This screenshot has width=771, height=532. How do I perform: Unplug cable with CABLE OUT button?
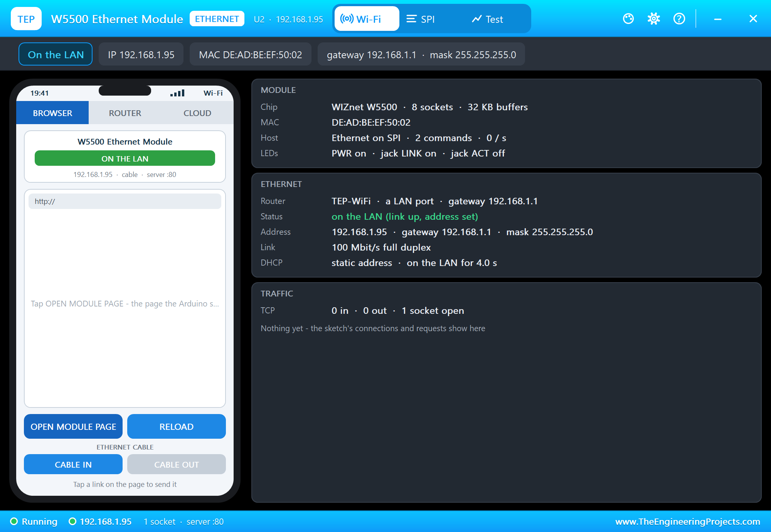(x=177, y=464)
